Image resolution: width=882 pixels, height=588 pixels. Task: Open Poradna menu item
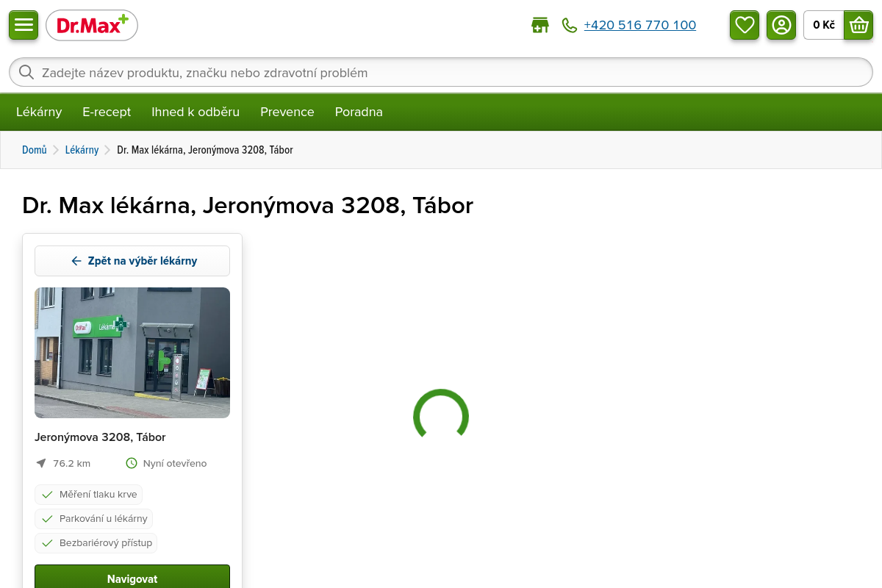point(359,112)
